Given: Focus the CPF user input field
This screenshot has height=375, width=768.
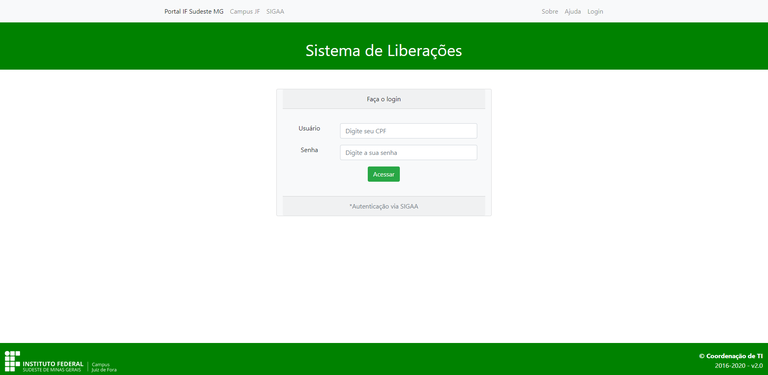Looking at the screenshot, I should pyautogui.click(x=408, y=131).
